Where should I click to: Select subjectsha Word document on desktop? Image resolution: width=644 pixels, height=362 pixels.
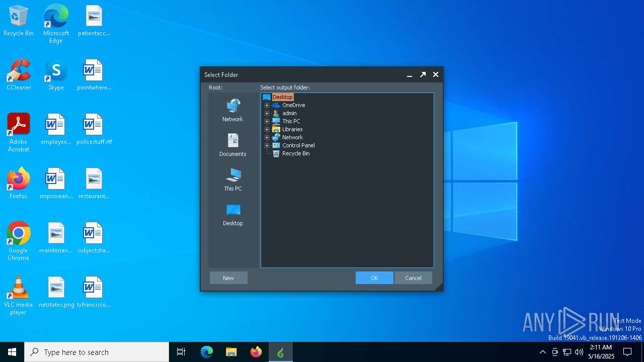[94, 238]
